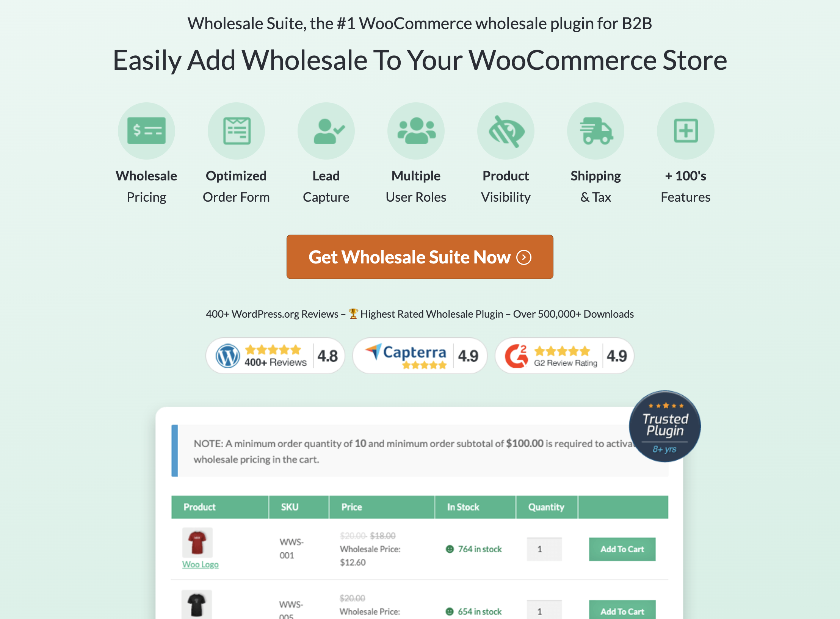
Task: Click Add To Cart for WWS-001 product
Action: point(621,548)
